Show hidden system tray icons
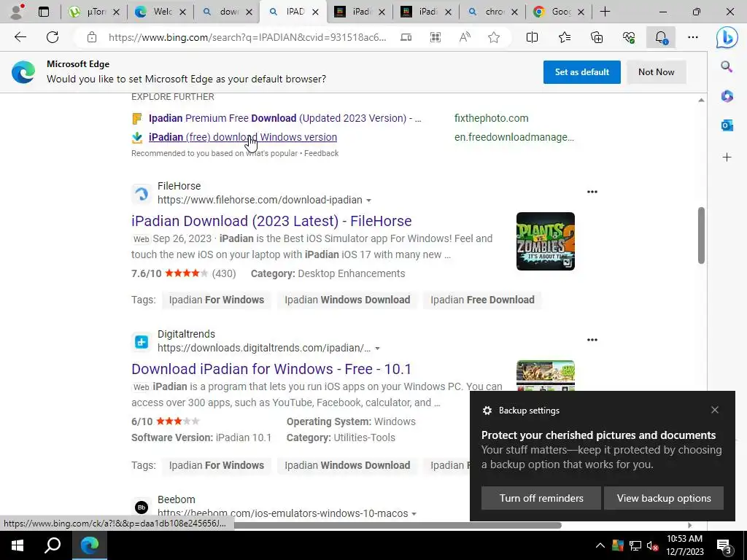This screenshot has width=747, height=560. coord(600,545)
